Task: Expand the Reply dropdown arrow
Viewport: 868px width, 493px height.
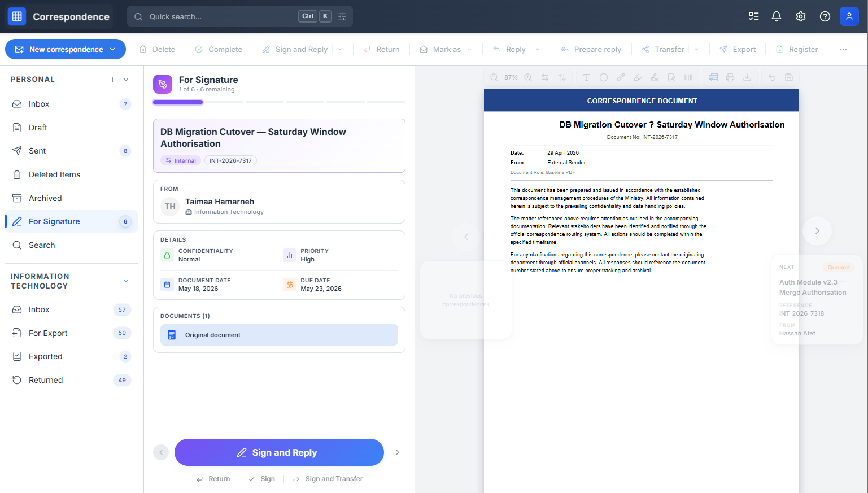Action: tap(538, 49)
